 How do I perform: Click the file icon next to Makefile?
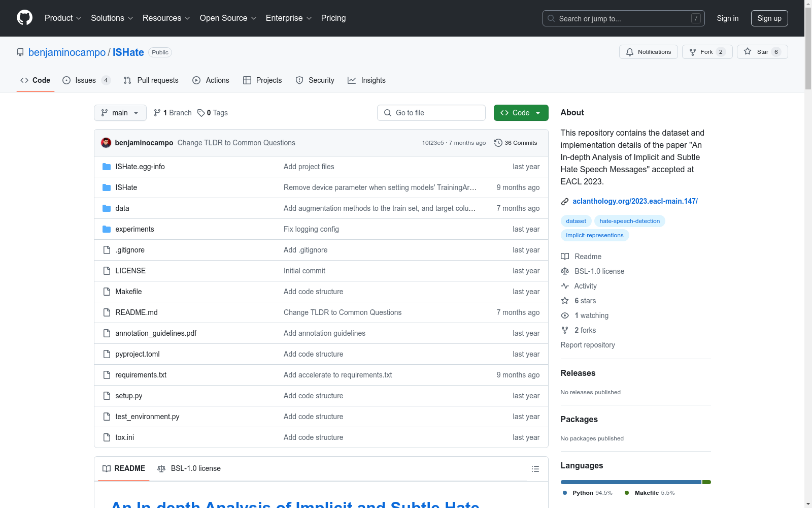[x=107, y=292]
